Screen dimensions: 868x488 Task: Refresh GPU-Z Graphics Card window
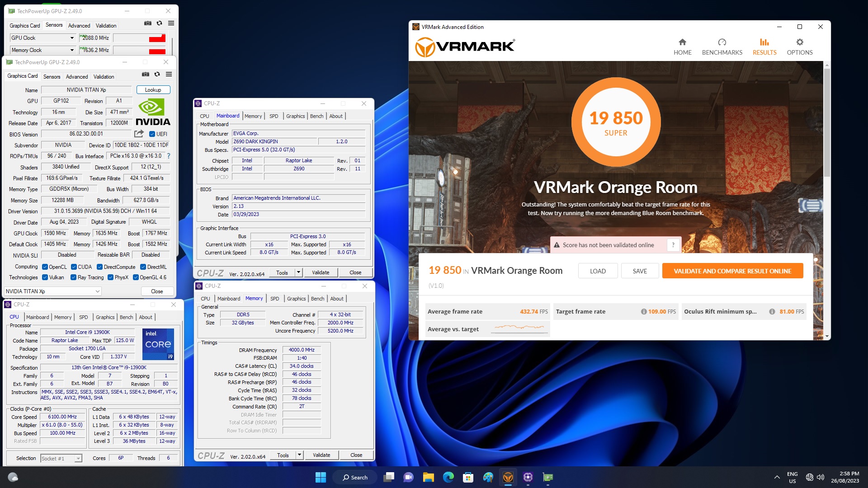(157, 74)
